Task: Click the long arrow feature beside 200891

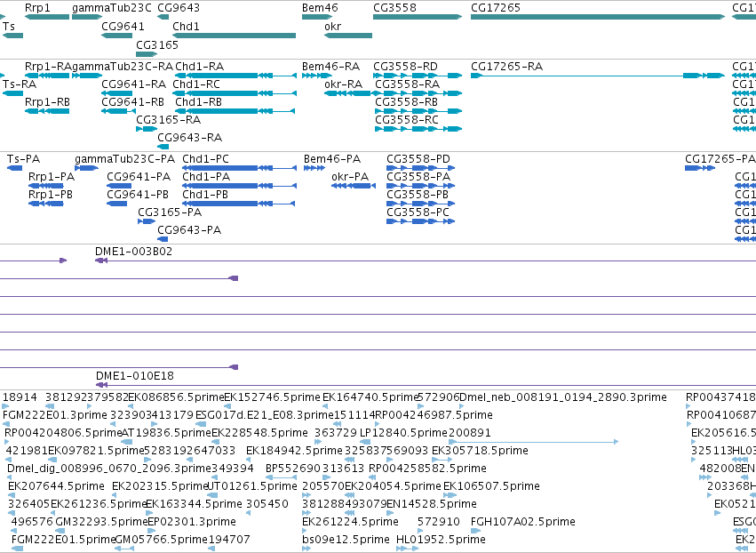Action: click(x=534, y=442)
